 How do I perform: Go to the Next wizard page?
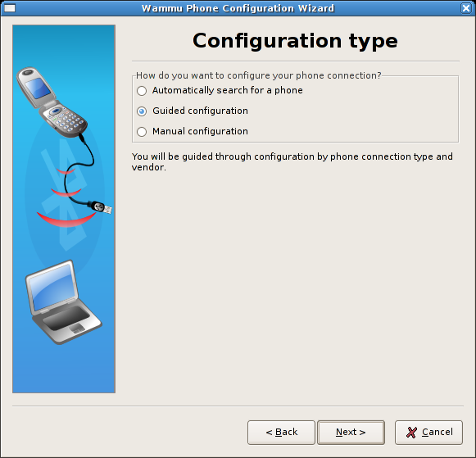(x=351, y=433)
